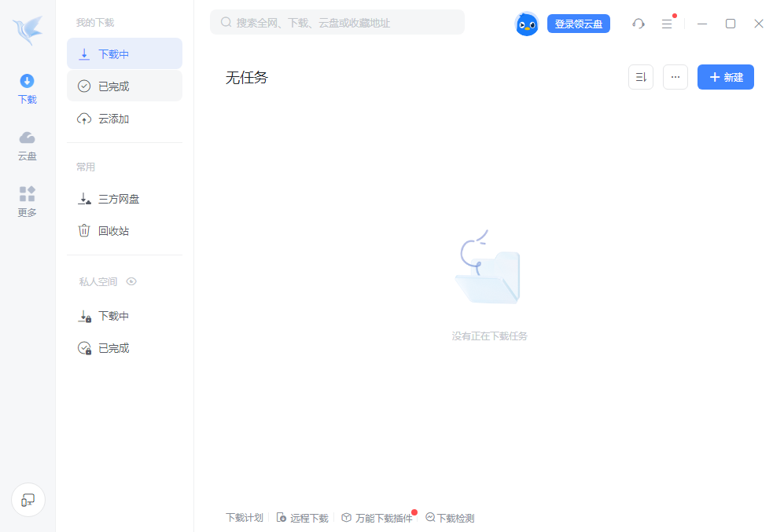The width and height of the screenshot is (784, 532).
Task: Click the 我的下载 section label
Action: [95, 23]
